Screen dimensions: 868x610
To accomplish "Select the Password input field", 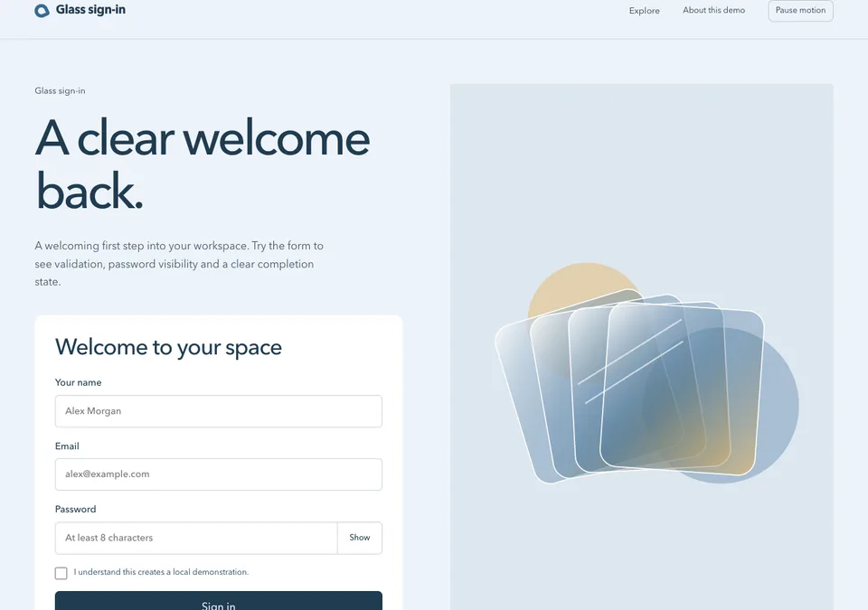I will coord(196,538).
